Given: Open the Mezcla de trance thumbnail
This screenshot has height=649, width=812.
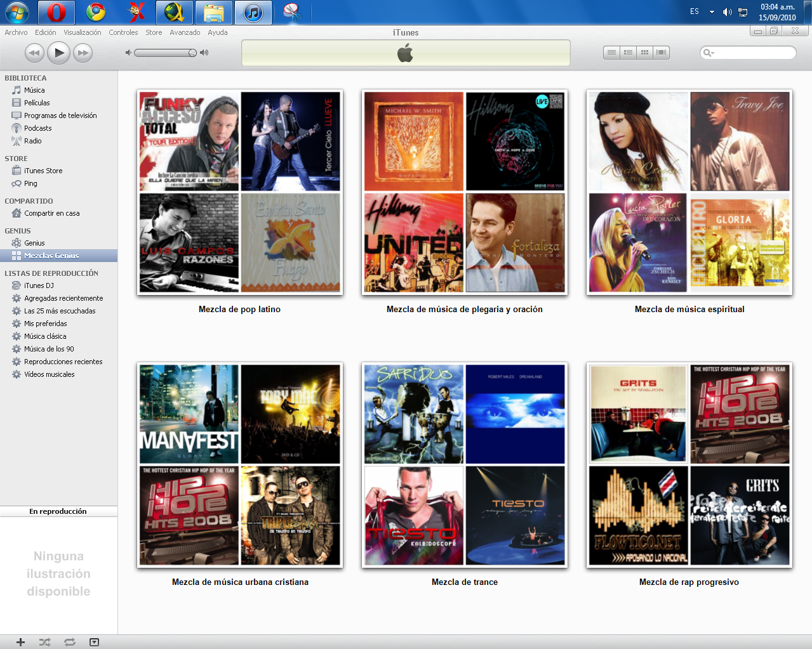Looking at the screenshot, I should 465,465.
